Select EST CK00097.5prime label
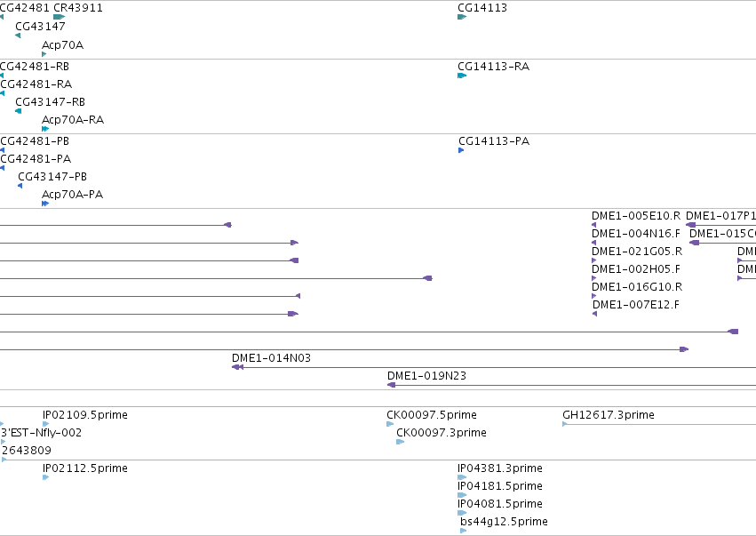The height and width of the screenshot is (536, 756). 432,415
